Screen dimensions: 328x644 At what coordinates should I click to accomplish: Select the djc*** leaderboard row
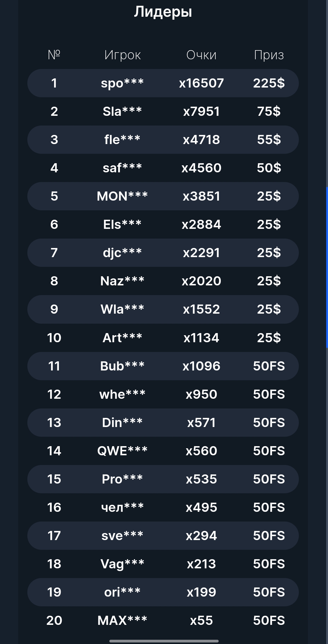tap(163, 253)
